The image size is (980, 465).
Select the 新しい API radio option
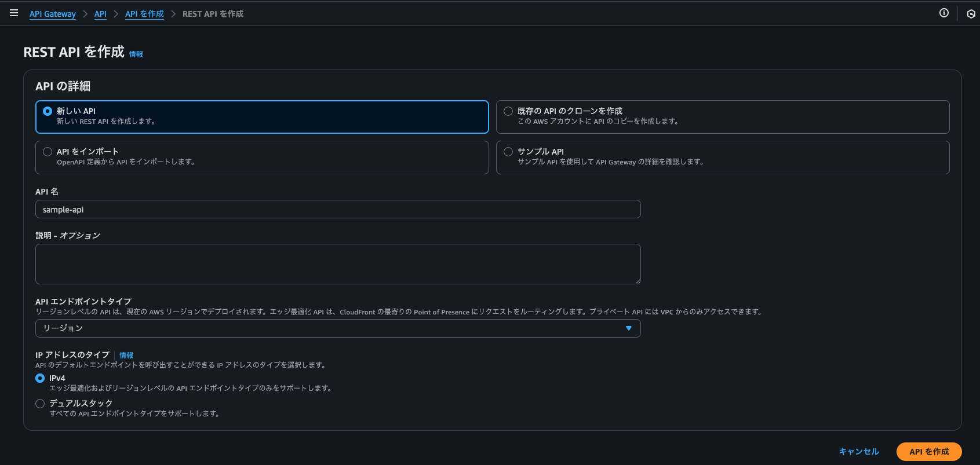[48, 111]
